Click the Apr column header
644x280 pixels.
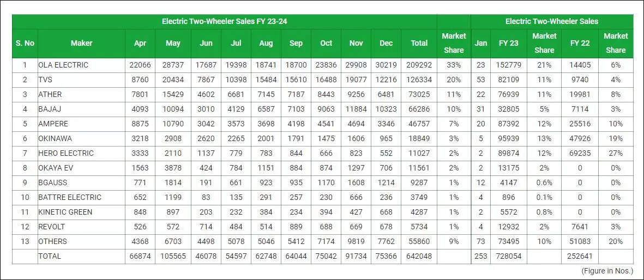tap(140, 43)
